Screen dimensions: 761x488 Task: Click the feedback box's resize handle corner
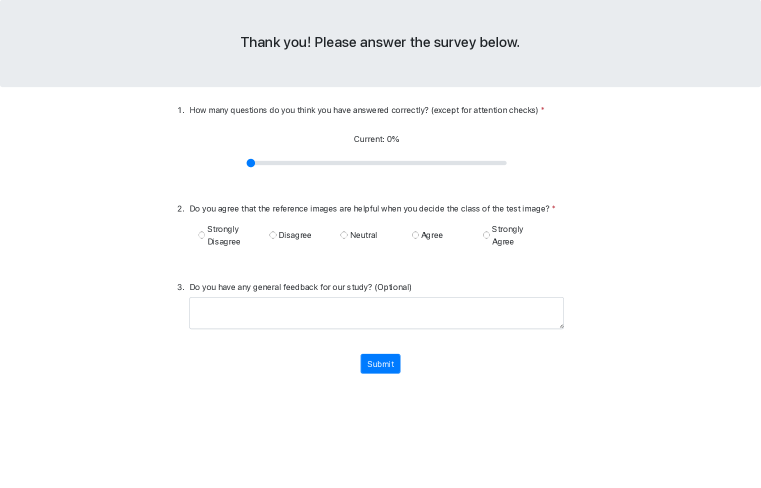tap(561, 326)
